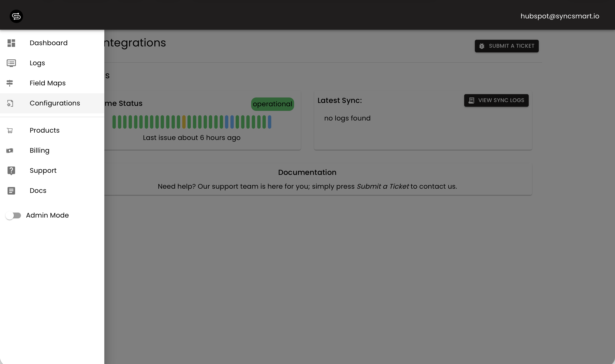This screenshot has width=615, height=364.
Task: Click the Field Maps signpost icon
Action: click(x=10, y=83)
